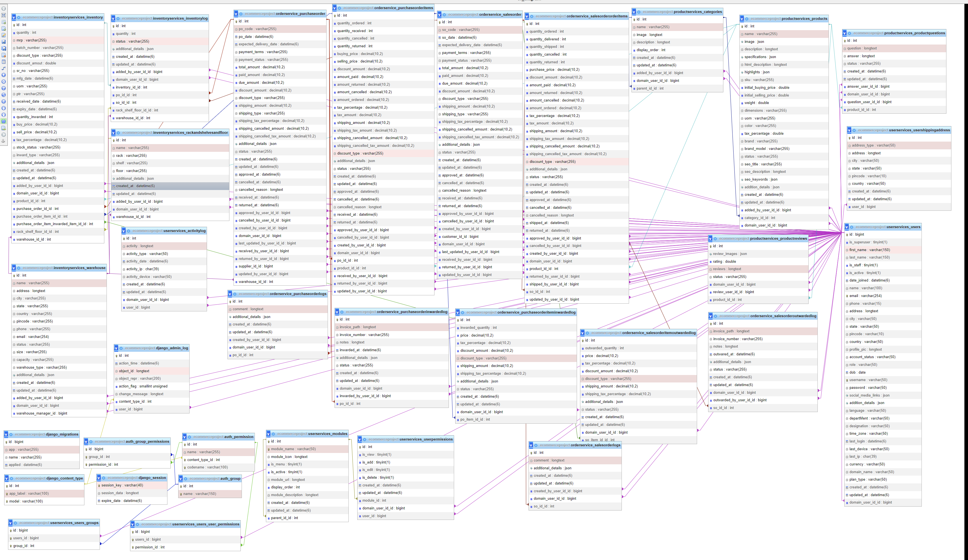Open gear options of inventoryservices_inventorylog table
This screenshot has height=560, width=968.
tap(118, 19)
